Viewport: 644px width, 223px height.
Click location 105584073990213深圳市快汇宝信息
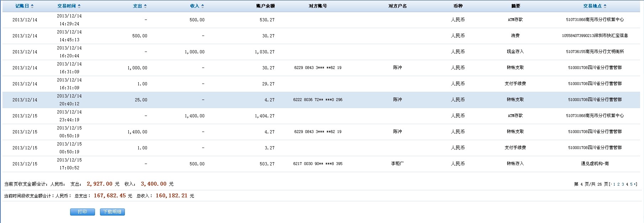595,36
